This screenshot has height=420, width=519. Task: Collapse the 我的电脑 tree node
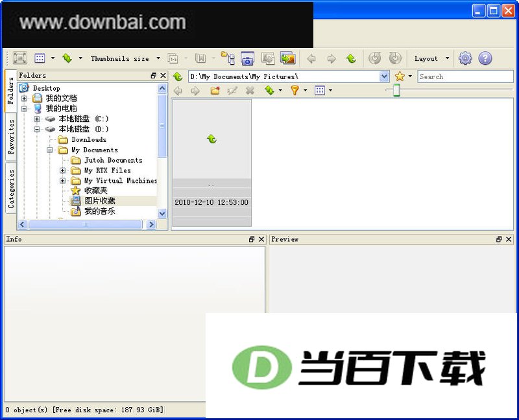click(24, 108)
